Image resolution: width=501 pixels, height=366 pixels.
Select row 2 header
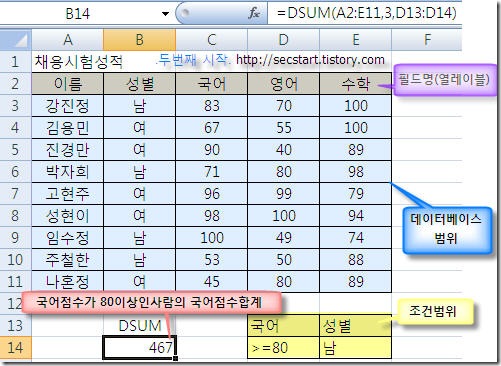[x=15, y=83]
